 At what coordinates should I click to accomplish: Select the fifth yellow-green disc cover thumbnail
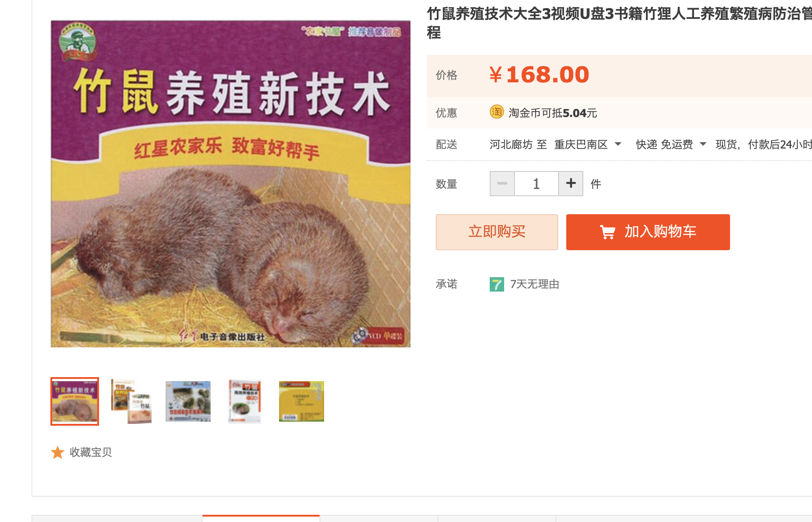[302, 401]
